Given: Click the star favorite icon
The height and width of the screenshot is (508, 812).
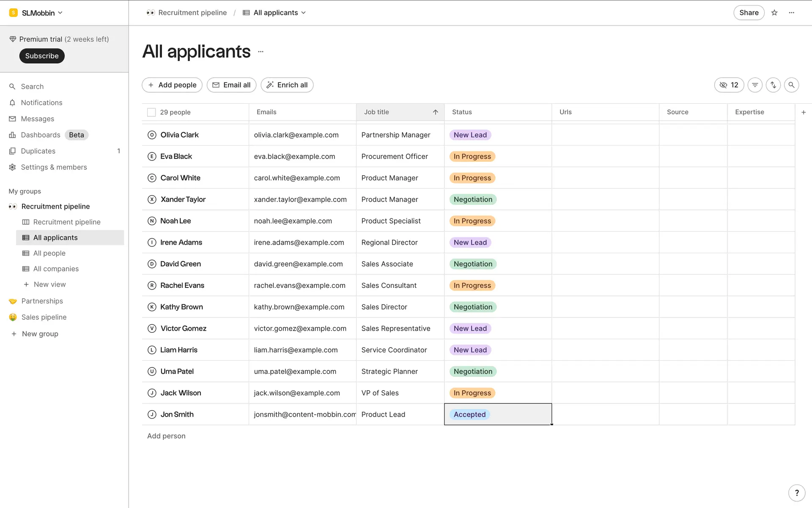Looking at the screenshot, I should click(774, 13).
